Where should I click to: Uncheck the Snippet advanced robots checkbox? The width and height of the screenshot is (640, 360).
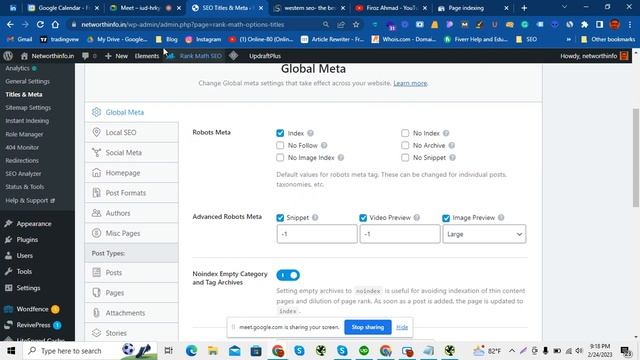click(280, 218)
